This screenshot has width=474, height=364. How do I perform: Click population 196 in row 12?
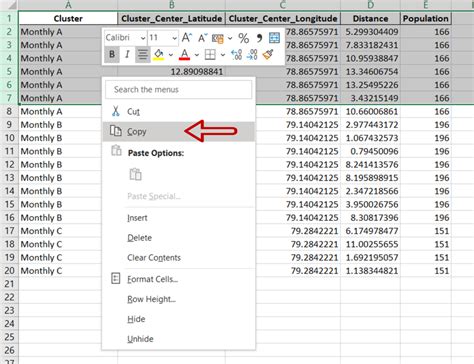click(426, 165)
